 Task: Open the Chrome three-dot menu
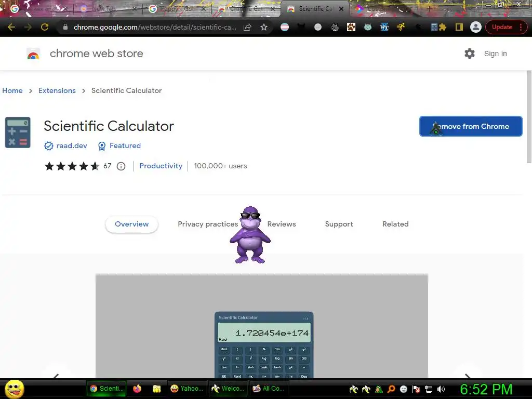point(521,27)
